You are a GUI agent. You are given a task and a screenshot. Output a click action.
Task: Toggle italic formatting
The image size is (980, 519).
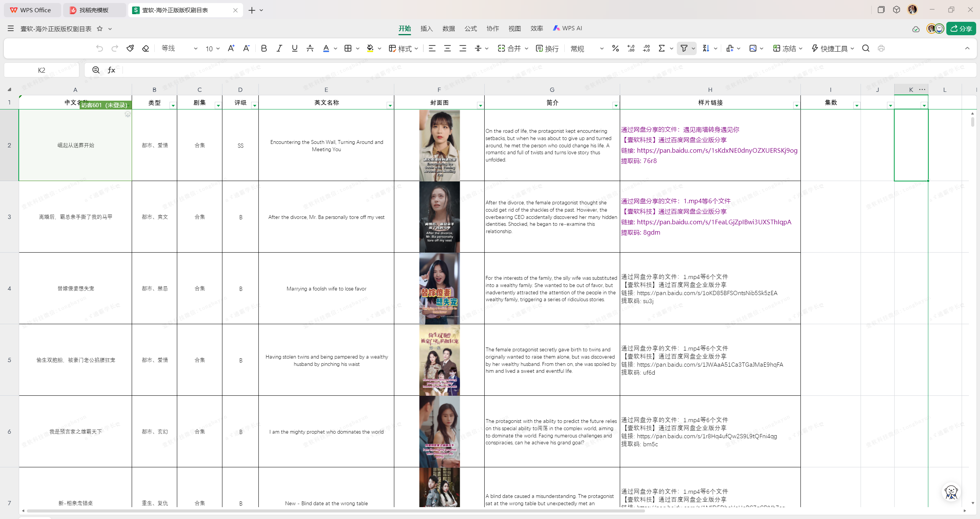pos(279,48)
